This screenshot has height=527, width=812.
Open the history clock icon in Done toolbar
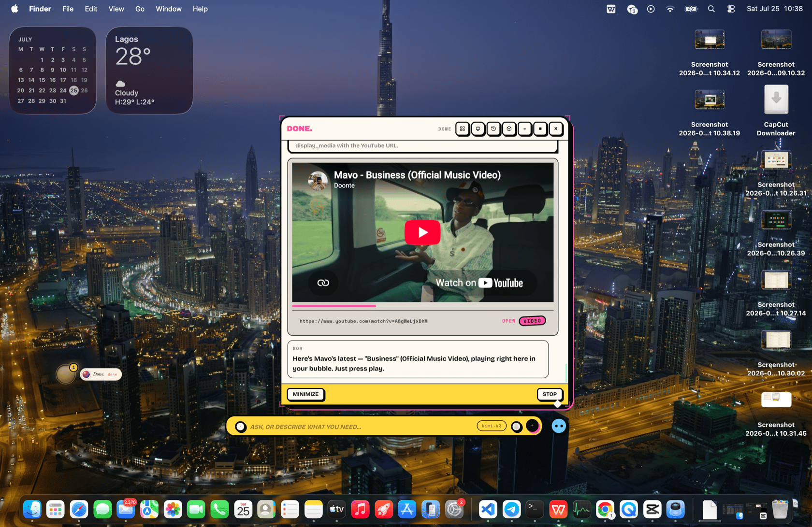coord(493,129)
